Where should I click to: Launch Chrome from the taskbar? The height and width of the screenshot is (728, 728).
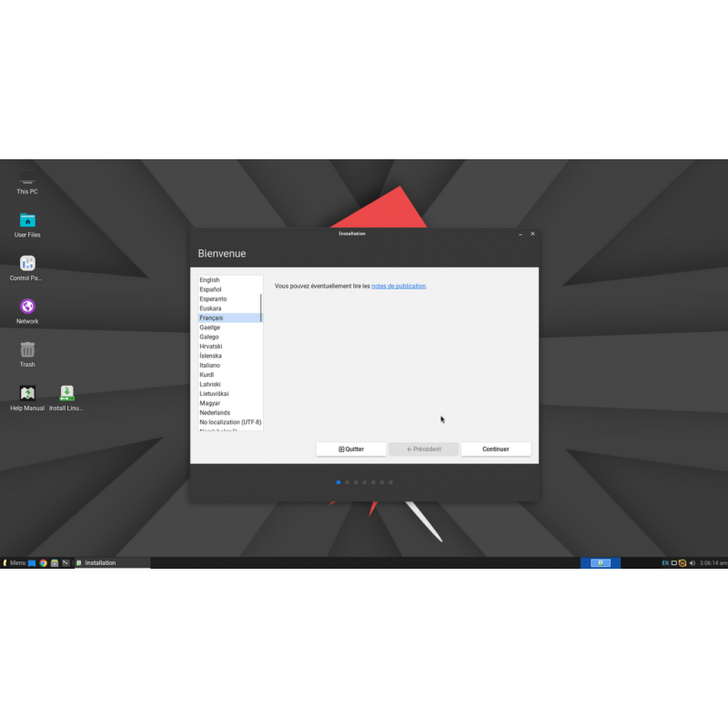tap(43, 562)
